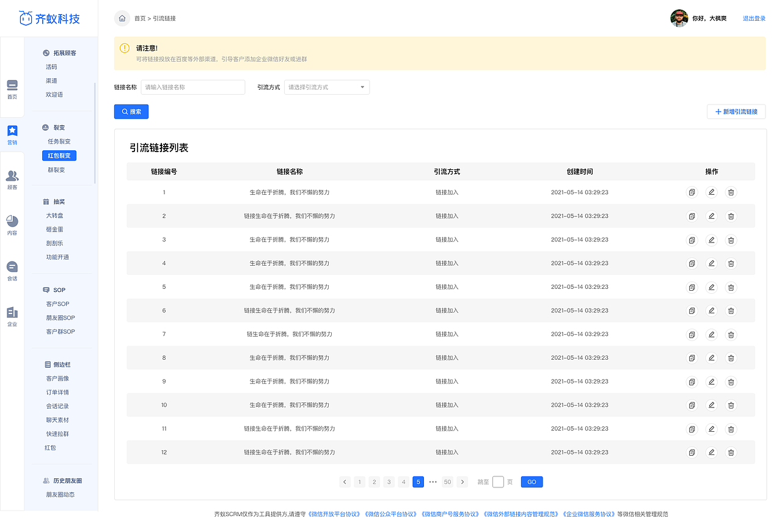Click 链接编号 column header

coord(164,172)
